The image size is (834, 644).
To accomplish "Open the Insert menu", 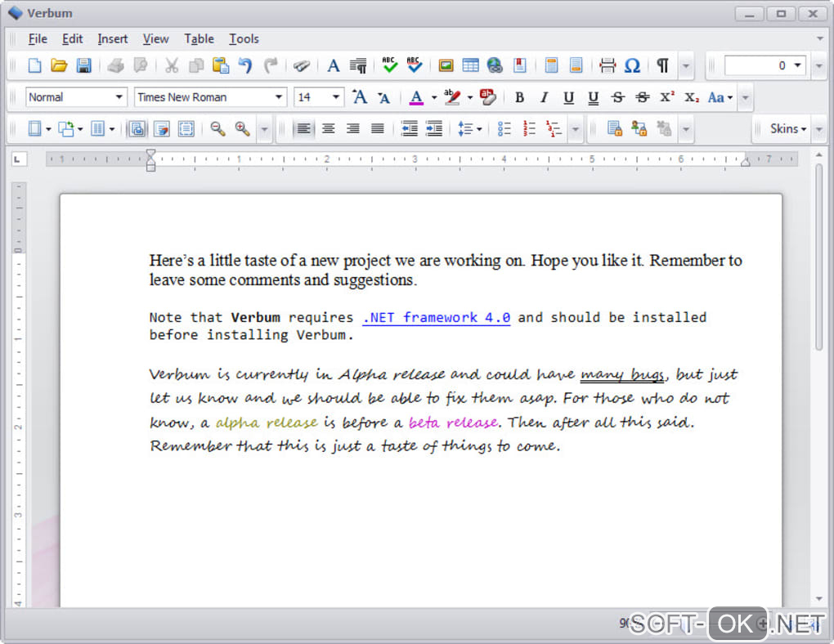I will tap(112, 39).
